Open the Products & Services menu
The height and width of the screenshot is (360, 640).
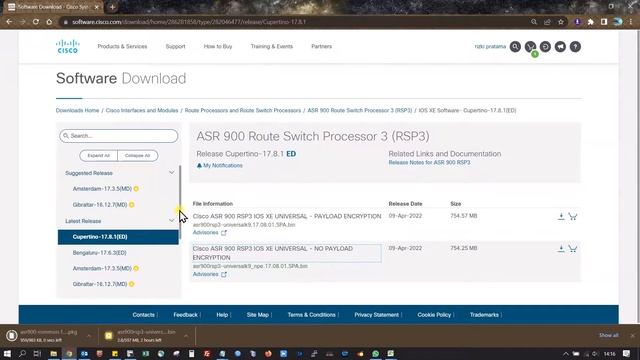pyautogui.click(x=122, y=47)
